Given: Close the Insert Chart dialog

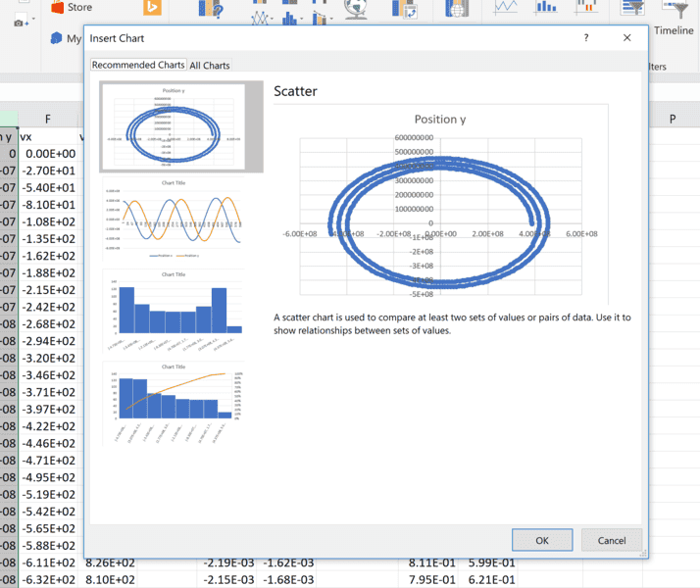Looking at the screenshot, I should [x=627, y=38].
